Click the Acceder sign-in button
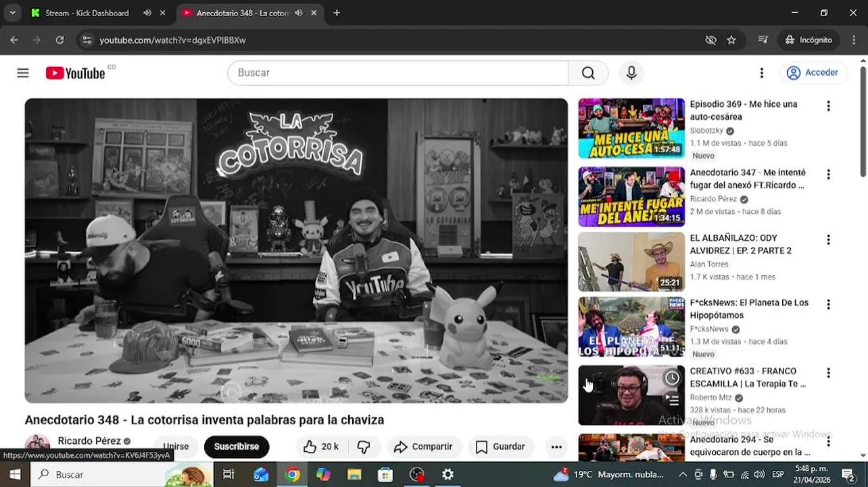This screenshot has width=868, height=487. click(813, 73)
